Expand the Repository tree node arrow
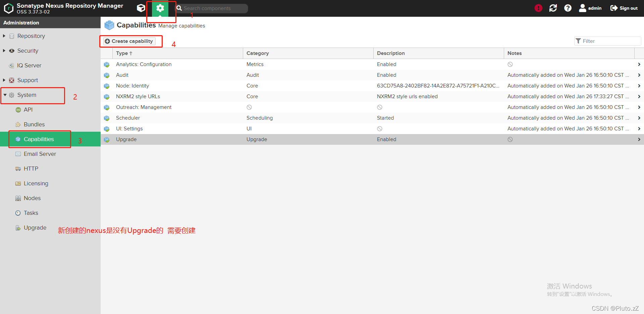The width and height of the screenshot is (644, 314). [x=4, y=36]
